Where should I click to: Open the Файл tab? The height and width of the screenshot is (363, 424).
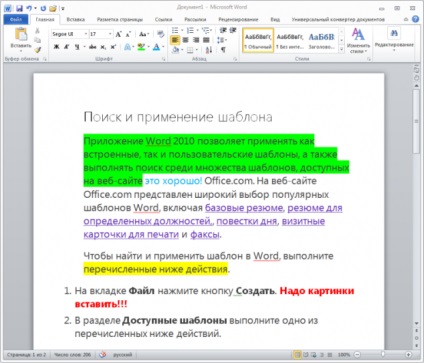pos(16,19)
